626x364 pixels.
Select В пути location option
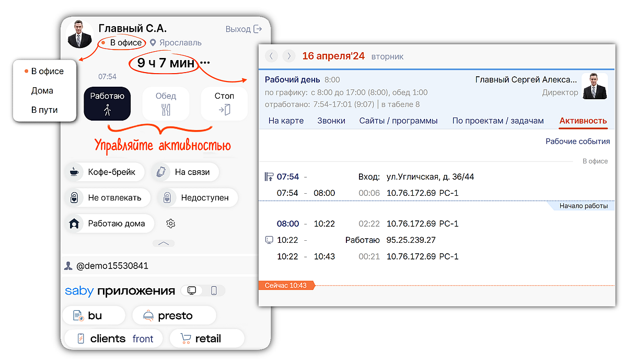(x=44, y=110)
